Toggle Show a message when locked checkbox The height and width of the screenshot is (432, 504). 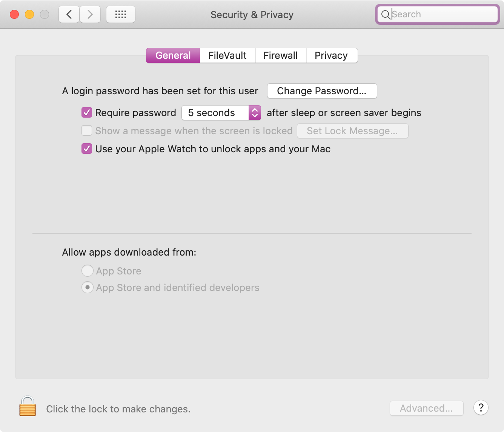pyautogui.click(x=87, y=130)
